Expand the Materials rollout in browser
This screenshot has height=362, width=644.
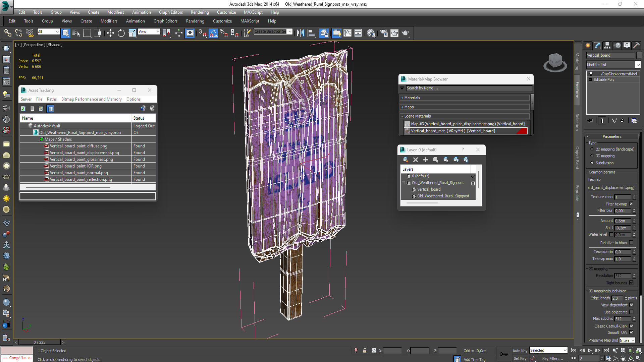pos(412,98)
